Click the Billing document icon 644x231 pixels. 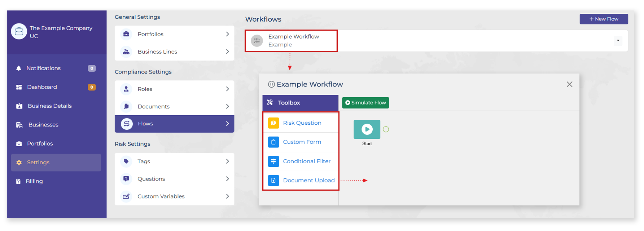click(18, 181)
